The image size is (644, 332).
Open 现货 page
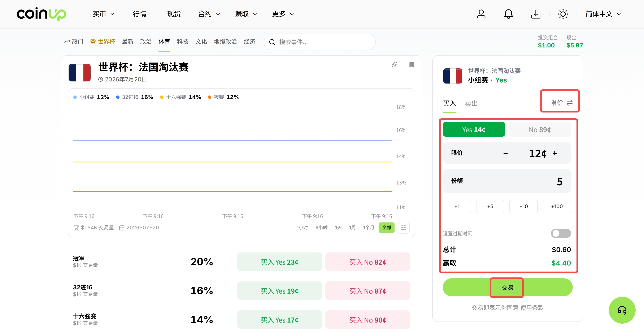(174, 14)
